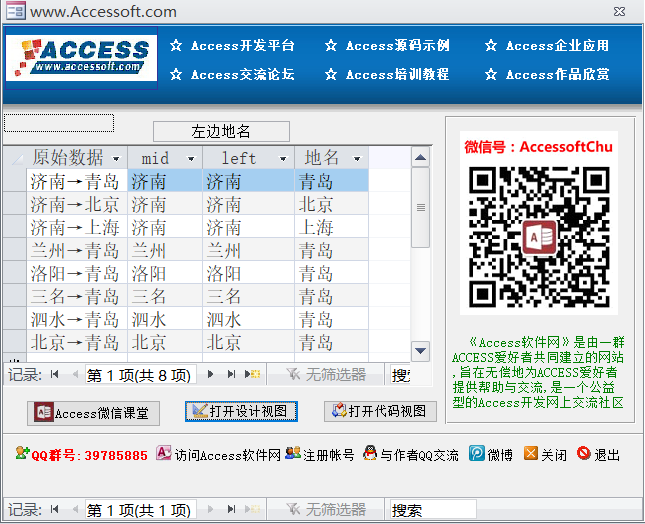
Task: Go to first record in main navigator
Action: (x=54, y=509)
